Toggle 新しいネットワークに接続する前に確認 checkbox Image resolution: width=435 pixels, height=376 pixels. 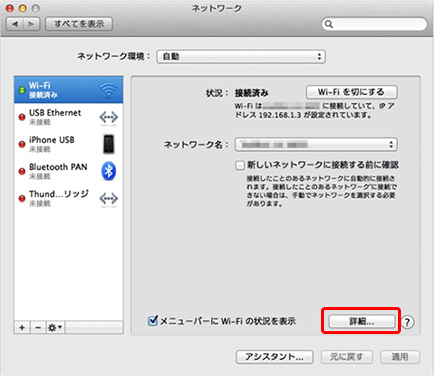coord(240,165)
